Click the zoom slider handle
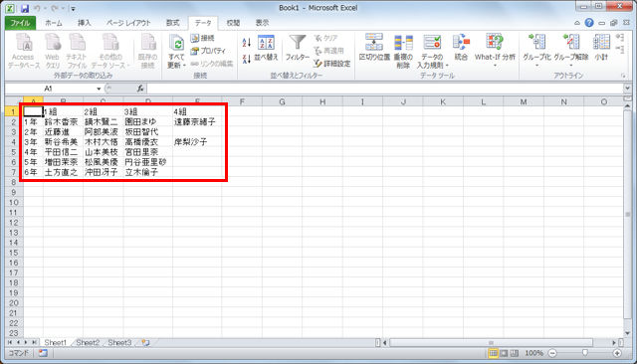Image resolution: width=637 pixels, height=364 pixels. [x=585, y=353]
